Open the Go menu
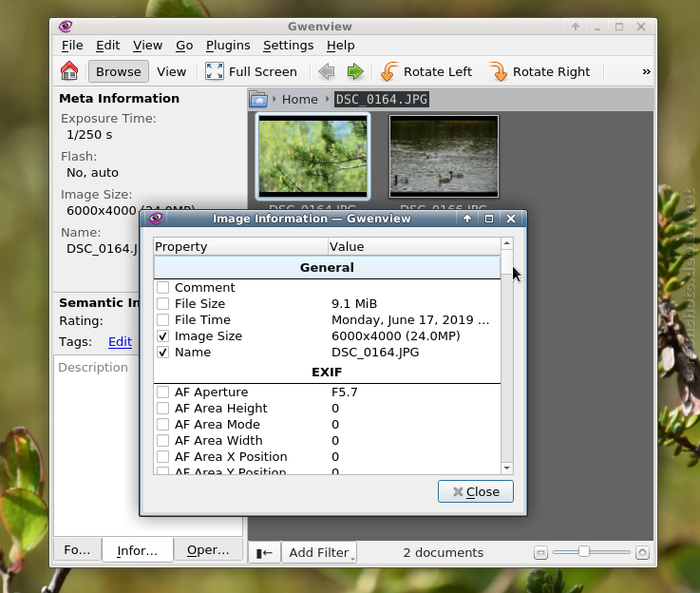 click(x=184, y=45)
